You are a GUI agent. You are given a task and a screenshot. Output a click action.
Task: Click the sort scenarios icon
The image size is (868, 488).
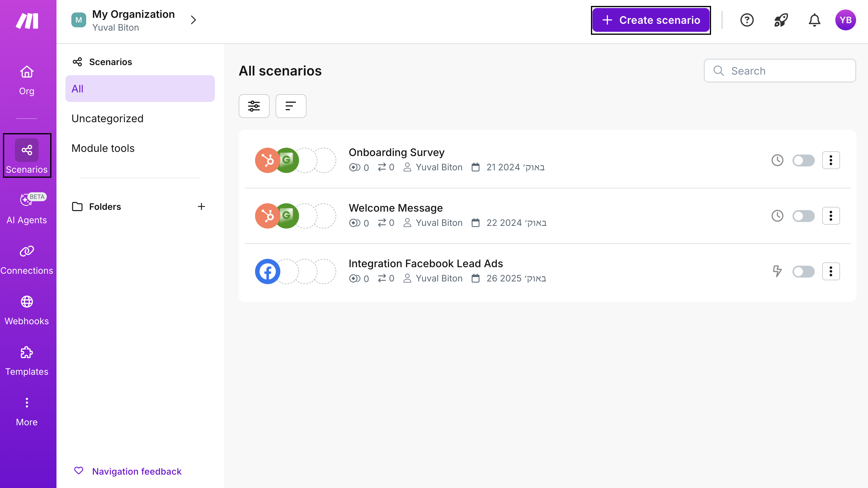click(x=290, y=106)
